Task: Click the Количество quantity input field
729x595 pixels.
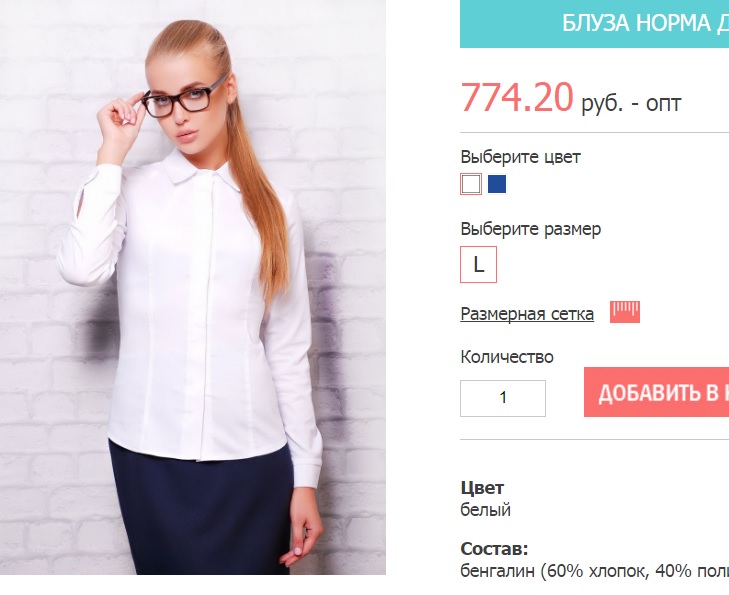Action: (503, 398)
